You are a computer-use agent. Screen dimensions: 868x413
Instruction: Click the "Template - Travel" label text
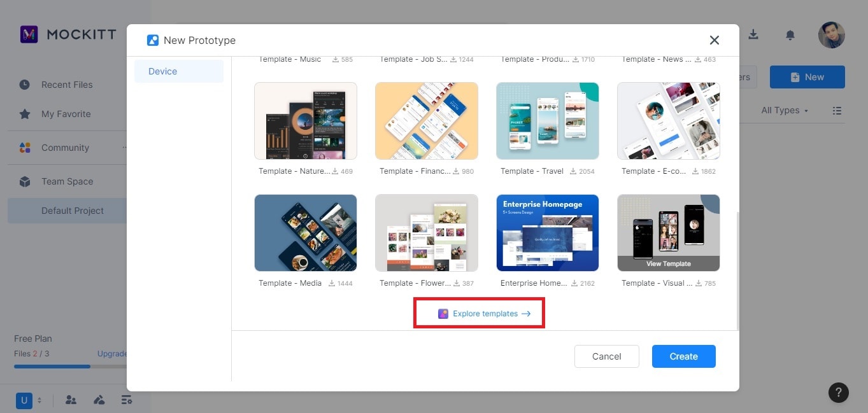click(532, 171)
